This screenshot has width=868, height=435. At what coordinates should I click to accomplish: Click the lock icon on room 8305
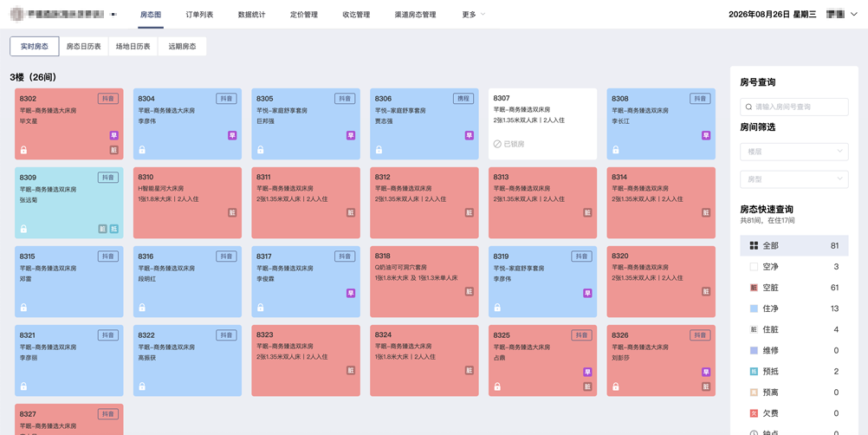tap(261, 150)
